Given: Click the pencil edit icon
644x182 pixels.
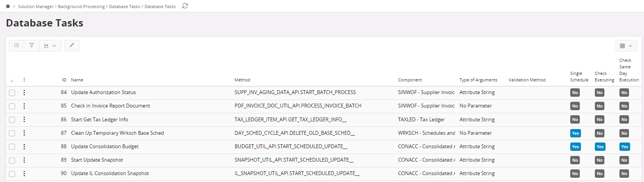Looking at the screenshot, I should pos(72,46).
